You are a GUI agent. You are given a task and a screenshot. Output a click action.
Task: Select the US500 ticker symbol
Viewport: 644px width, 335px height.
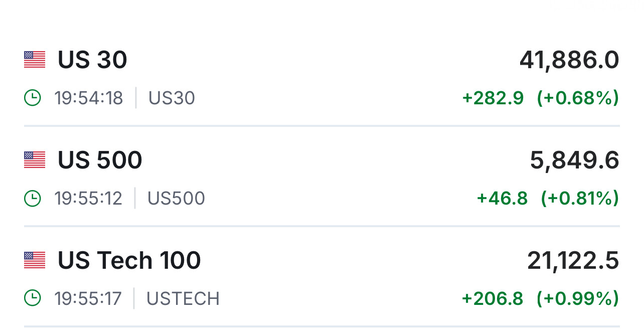pyautogui.click(x=176, y=199)
